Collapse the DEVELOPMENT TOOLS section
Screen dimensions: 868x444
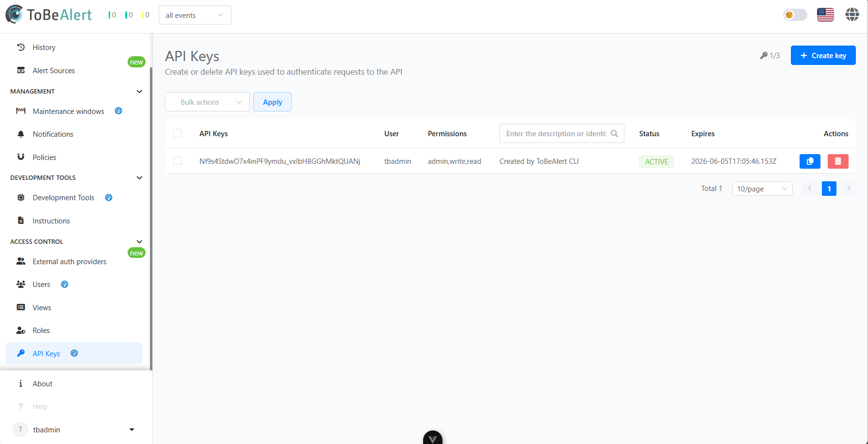[76, 177]
